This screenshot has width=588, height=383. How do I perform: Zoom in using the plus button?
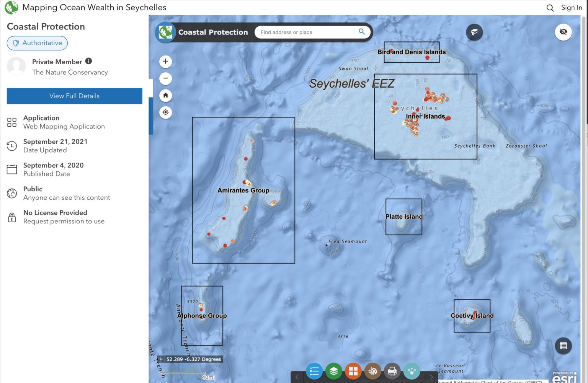(x=165, y=61)
